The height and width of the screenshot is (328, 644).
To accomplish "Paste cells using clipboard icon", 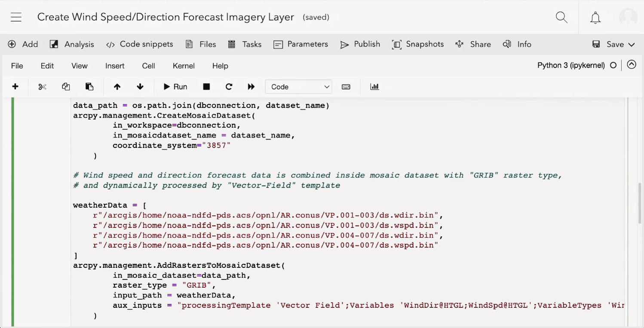I will (x=89, y=87).
